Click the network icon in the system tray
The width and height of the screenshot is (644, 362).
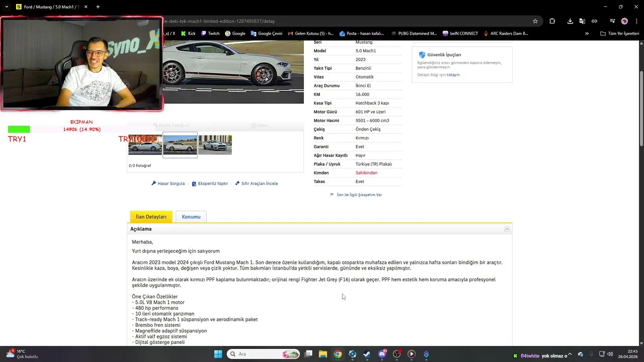point(603,354)
